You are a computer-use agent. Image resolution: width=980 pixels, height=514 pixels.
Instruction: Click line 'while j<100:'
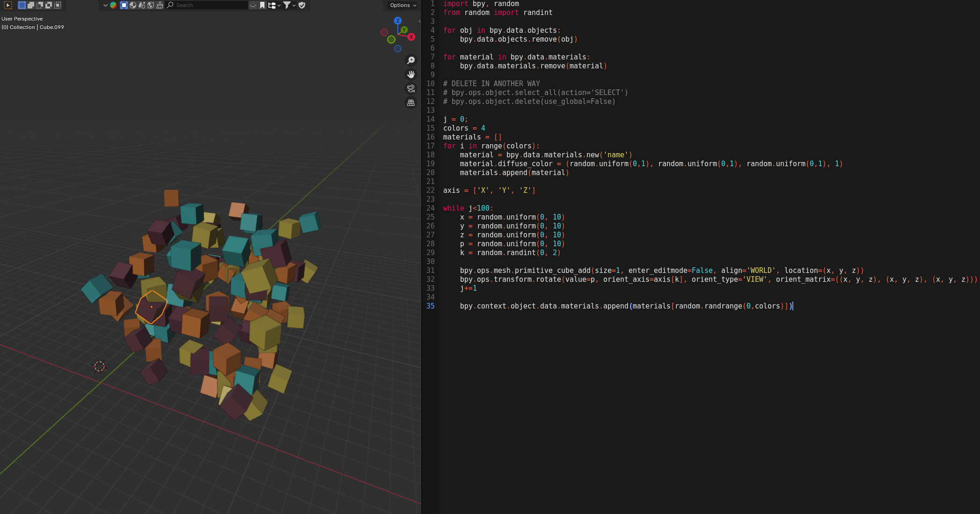pos(468,208)
